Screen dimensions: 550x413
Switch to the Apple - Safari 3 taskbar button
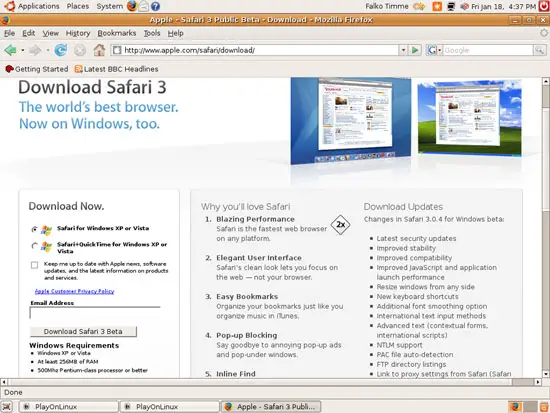pos(270,407)
